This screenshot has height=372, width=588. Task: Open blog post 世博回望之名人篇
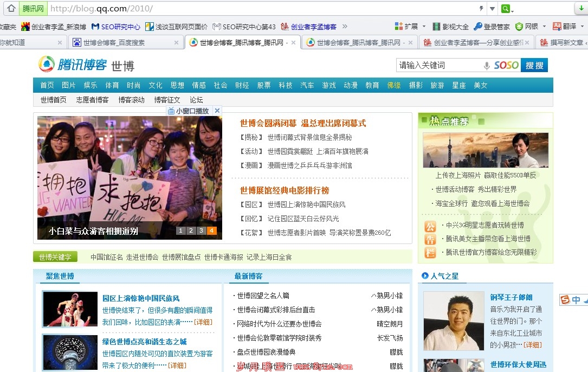(x=263, y=296)
